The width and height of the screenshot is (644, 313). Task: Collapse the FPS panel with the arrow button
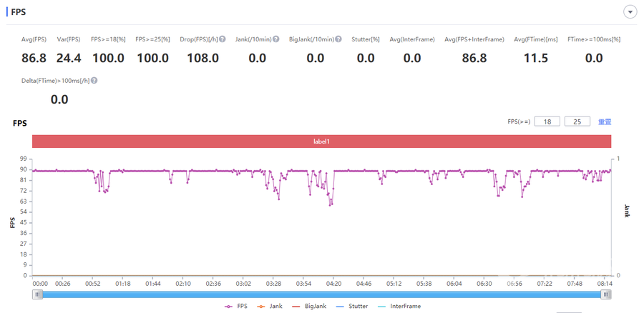630,12
